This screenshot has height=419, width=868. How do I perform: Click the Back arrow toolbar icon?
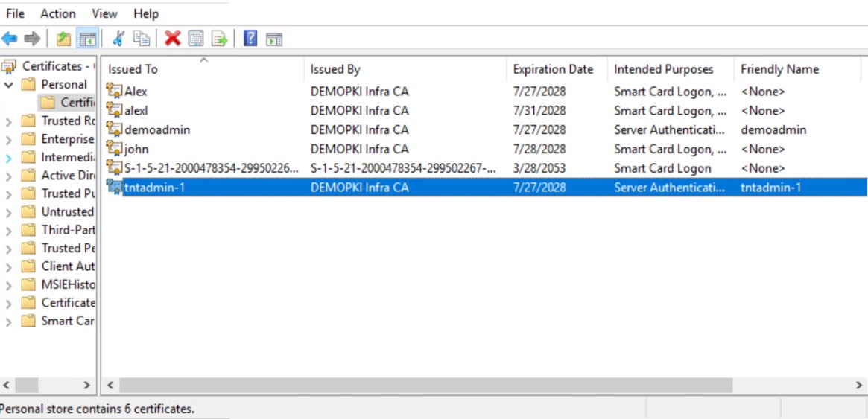coord(10,39)
